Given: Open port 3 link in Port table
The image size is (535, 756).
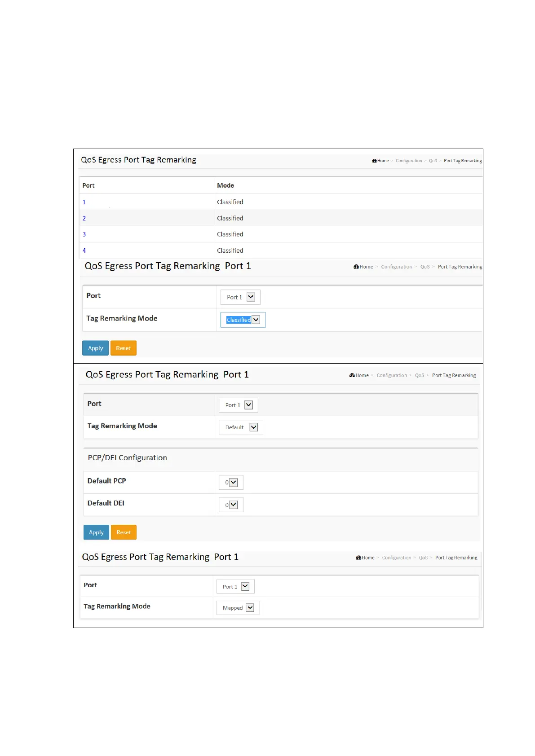Looking at the screenshot, I should pyautogui.click(x=84, y=234).
